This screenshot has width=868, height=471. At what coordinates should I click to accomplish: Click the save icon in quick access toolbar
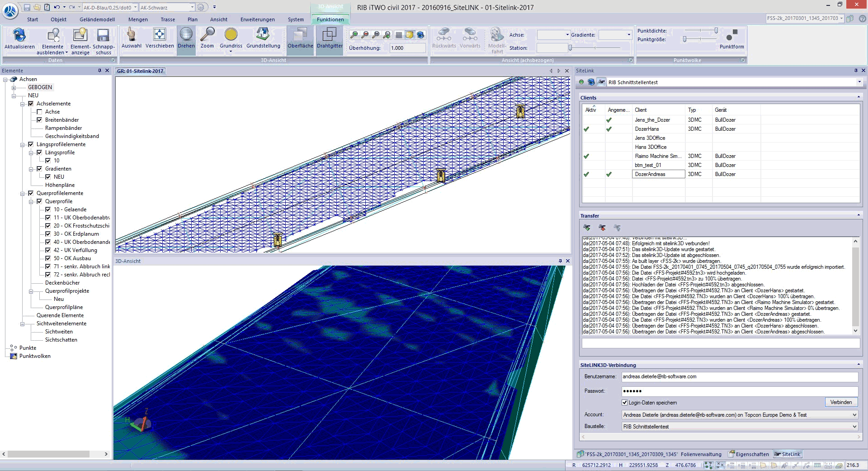tap(27, 7)
